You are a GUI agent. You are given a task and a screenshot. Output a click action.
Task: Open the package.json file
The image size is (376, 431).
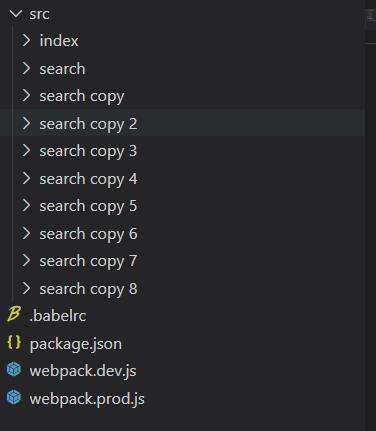[76, 344]
